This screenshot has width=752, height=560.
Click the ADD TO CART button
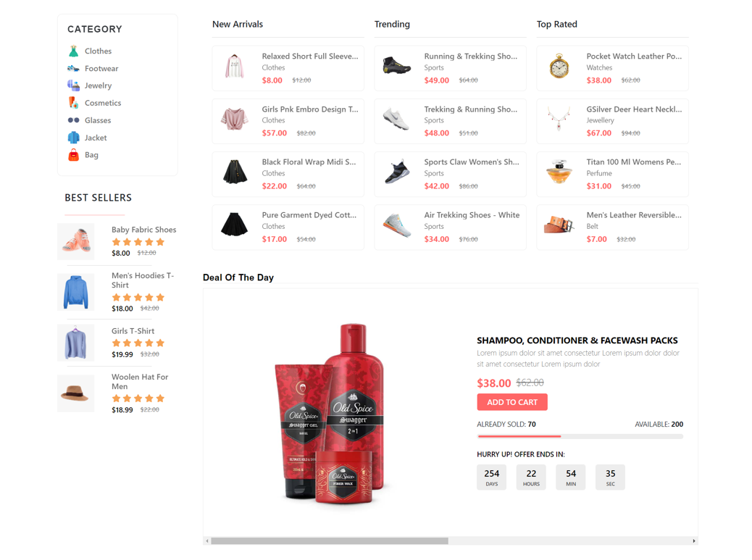point(512,402)
